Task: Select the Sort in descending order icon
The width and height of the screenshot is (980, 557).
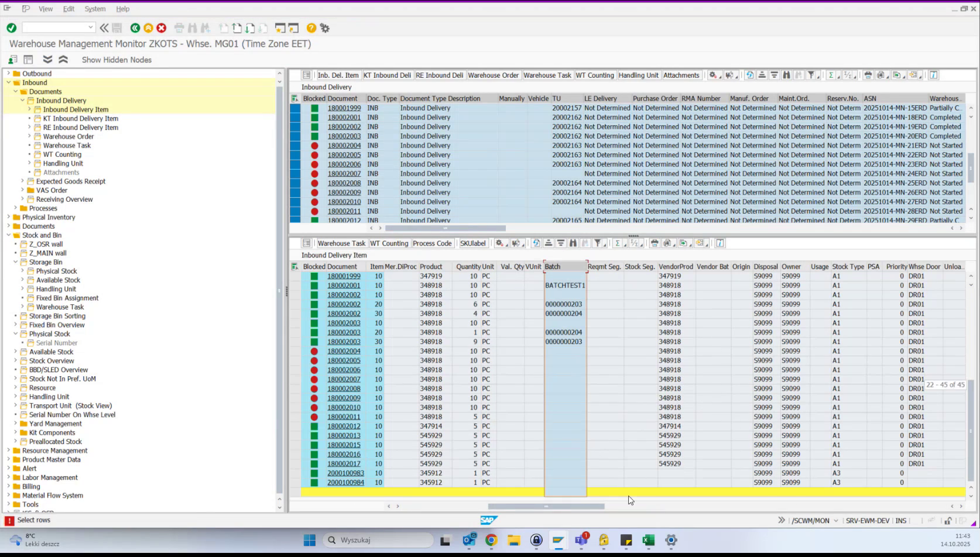Action: (x=774, y=75)
